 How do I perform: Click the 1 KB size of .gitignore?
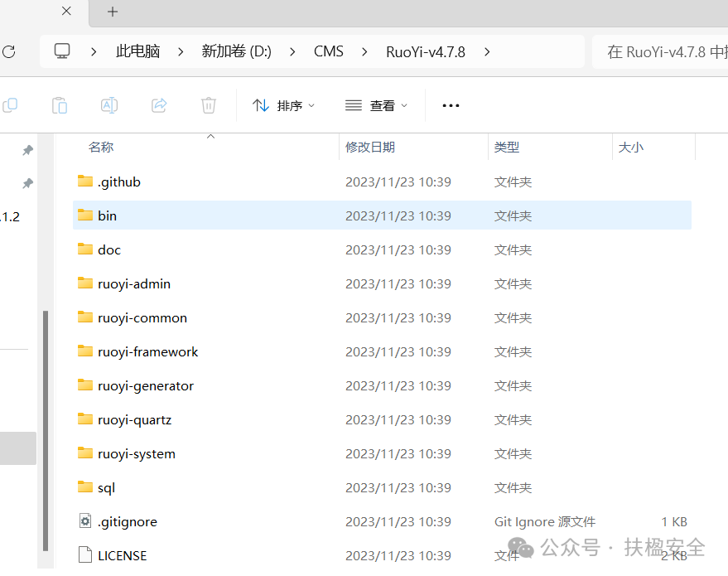coord(674,521)
